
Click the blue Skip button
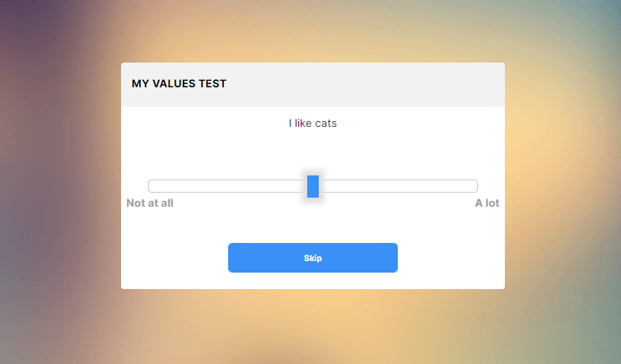click(x=312, y=258)
